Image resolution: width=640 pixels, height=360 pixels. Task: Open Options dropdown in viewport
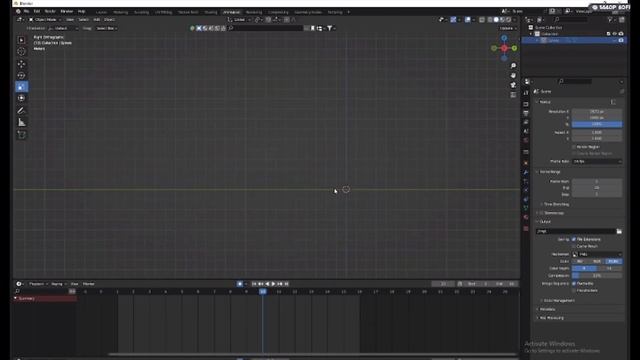coord(507,29)
